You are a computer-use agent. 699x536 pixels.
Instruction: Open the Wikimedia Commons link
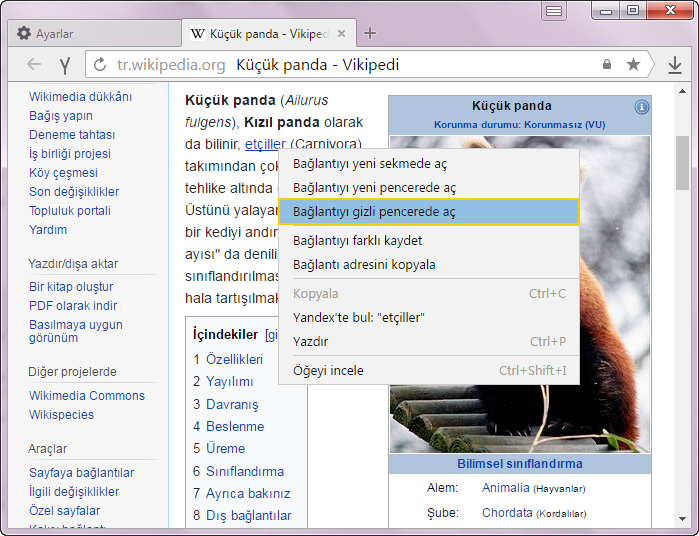click(87, 396)
